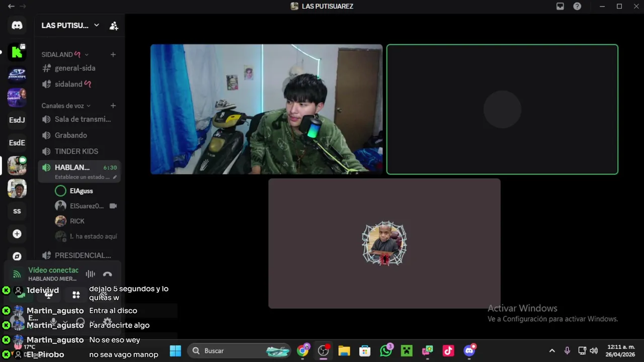This screenshot has height=362, width=644.
Task: Open the volume control in system tray
Action: [x=594, y=350]
